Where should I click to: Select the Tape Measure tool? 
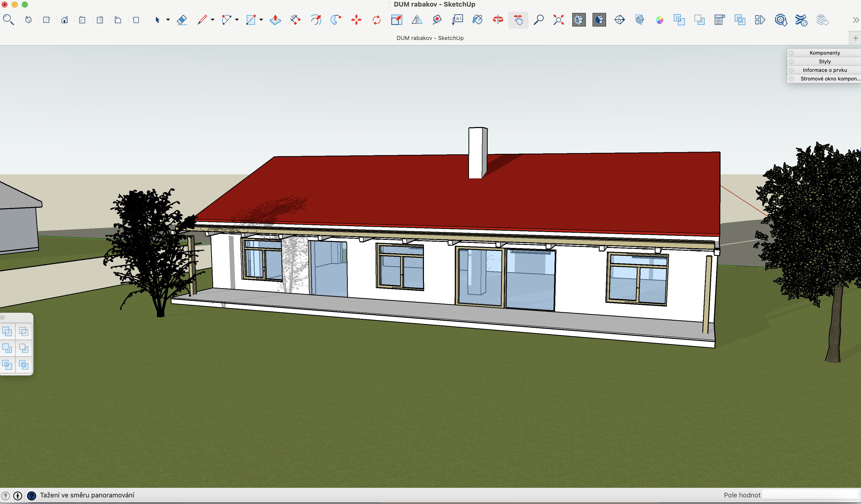click(x=437, y=20)
